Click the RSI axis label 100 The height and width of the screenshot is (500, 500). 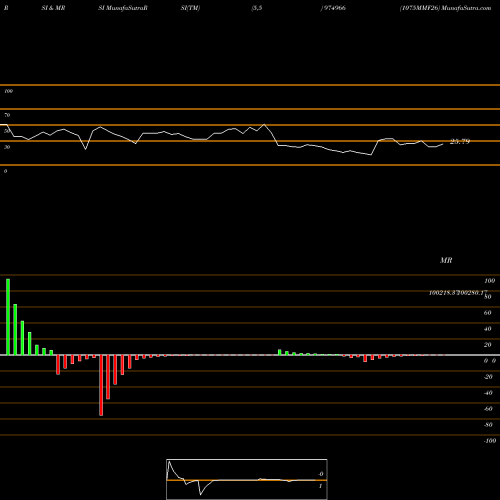point(8,91)
